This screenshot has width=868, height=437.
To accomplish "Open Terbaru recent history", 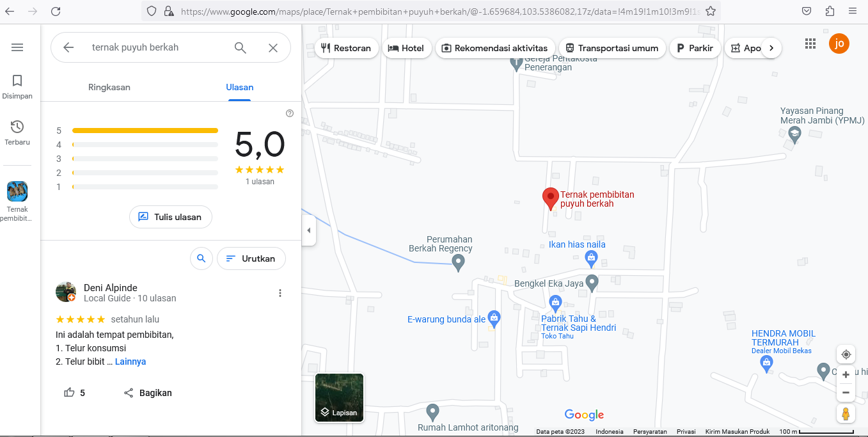I will 17,132.
